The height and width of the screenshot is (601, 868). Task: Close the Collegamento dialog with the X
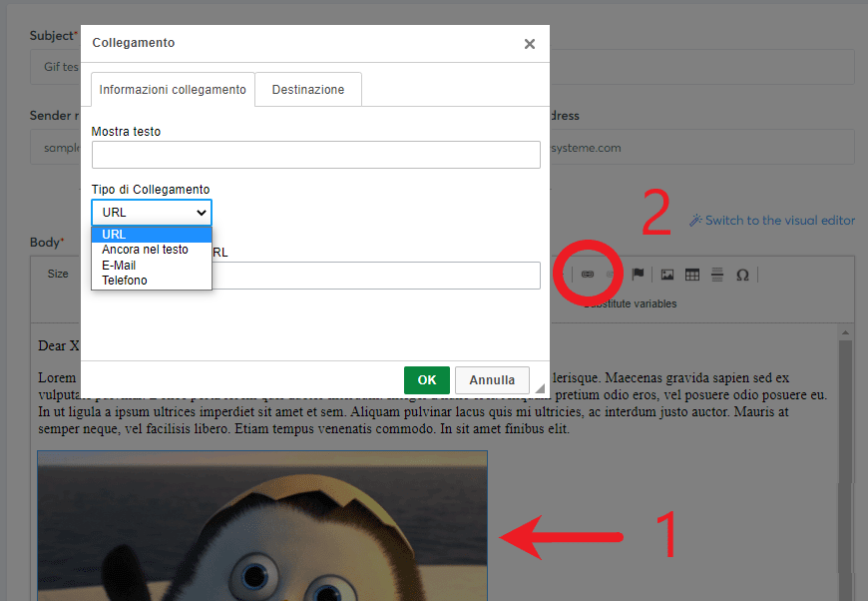tap(530, 43)
